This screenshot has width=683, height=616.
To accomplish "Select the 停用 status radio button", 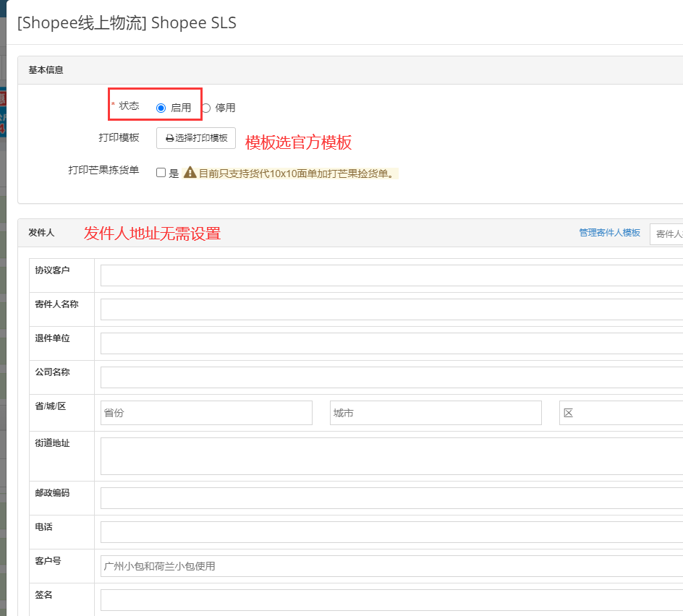I will click(x=206, y=108).
